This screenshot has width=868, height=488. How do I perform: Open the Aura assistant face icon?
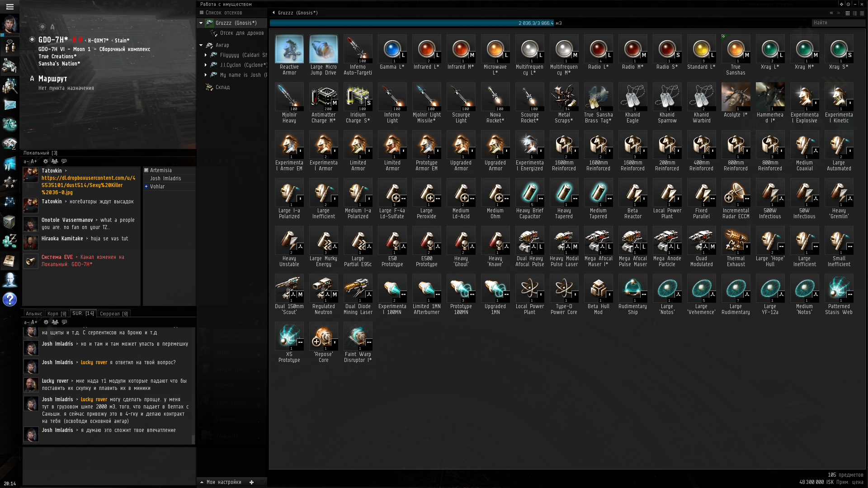(9, 280)
